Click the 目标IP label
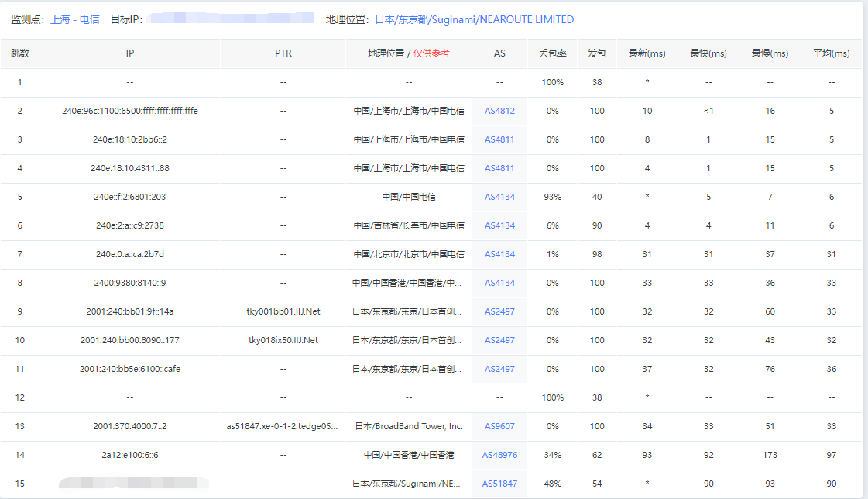 pyautogui.click(x=126, y=19)
